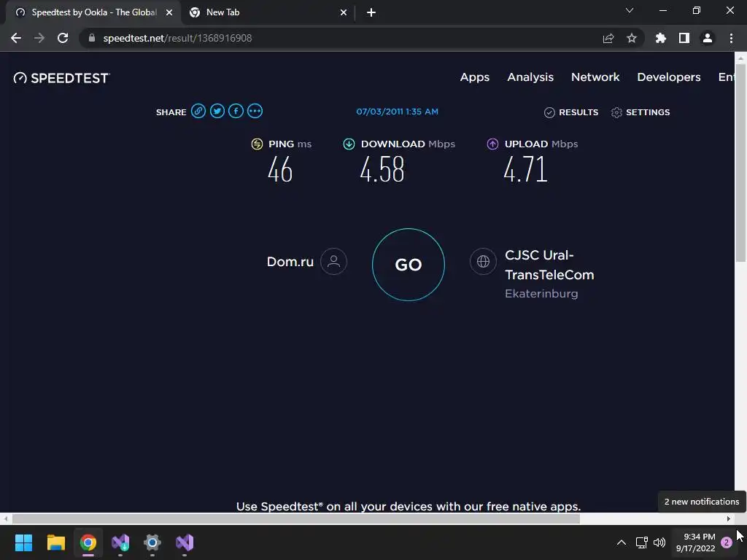Open File Explorer from the taskbar
Image resolution: width=747 pixels, height=560 pixels.
55,542
